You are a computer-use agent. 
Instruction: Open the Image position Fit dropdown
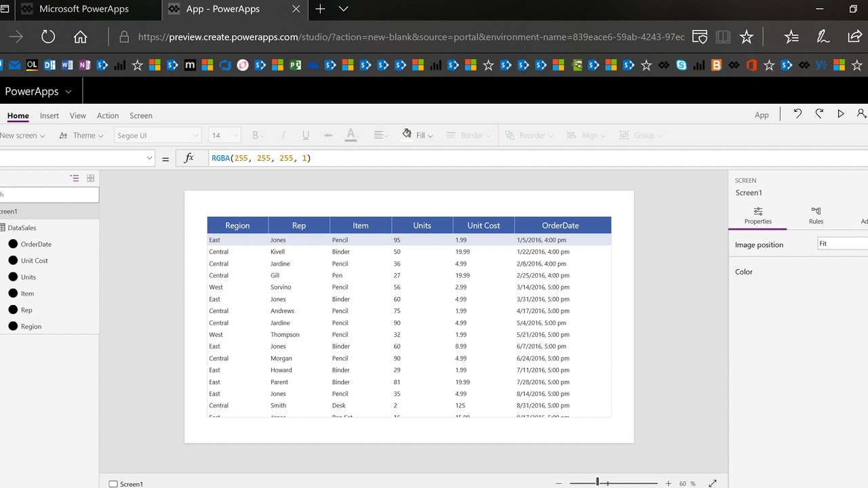[x=843, y=244]
